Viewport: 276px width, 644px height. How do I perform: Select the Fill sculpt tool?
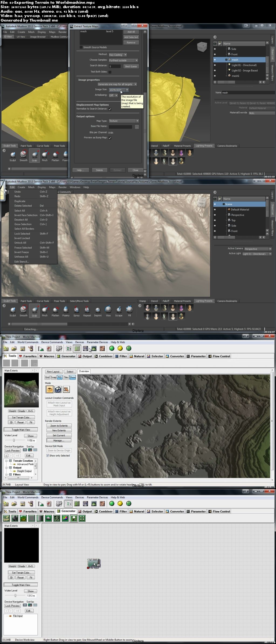coord(129,311)
